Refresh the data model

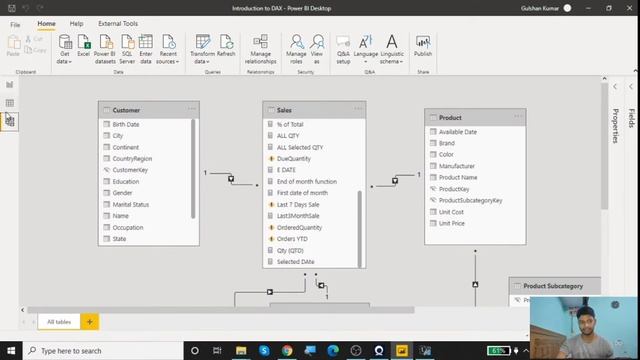tap(226, 46)
